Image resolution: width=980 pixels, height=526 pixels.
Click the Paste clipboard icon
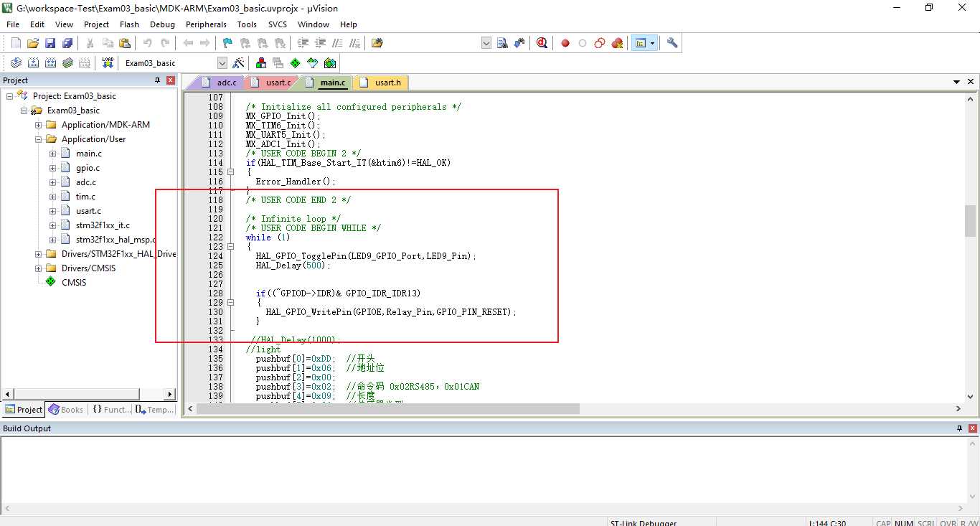coord(125,43)
